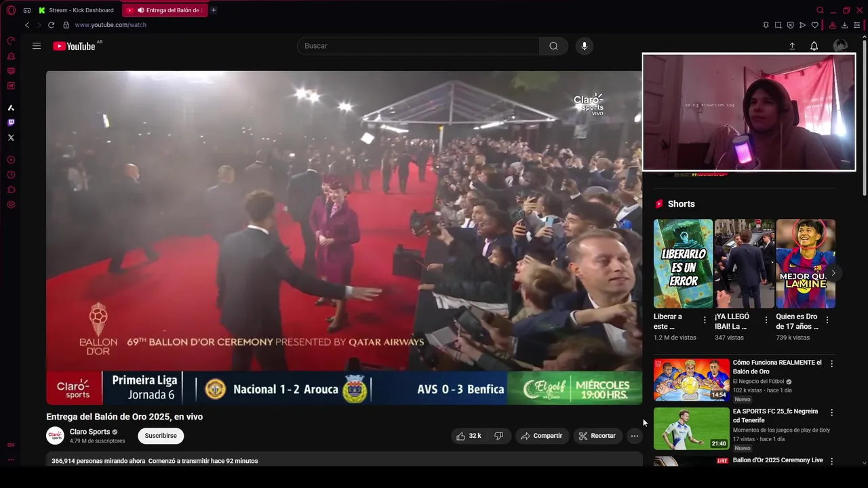Open the white A-shaped sidebar app icon
Viewport: 868px width, 488px height.
click(11, 108)
